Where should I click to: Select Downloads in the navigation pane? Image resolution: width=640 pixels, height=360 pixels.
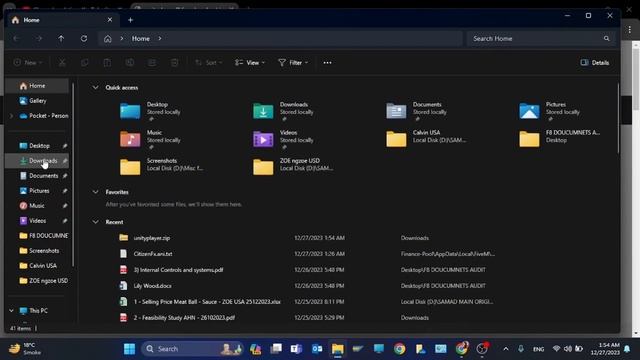pos(37,161)
